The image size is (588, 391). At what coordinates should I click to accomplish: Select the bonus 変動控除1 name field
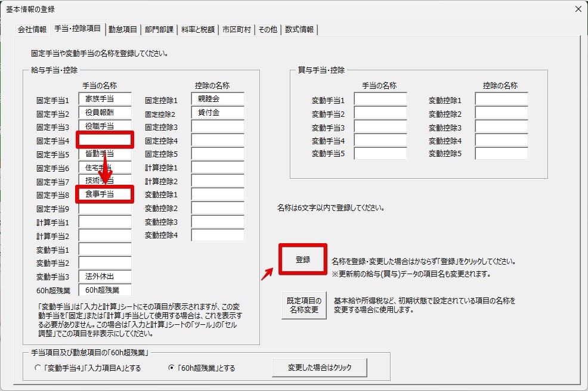click(502, 99)
